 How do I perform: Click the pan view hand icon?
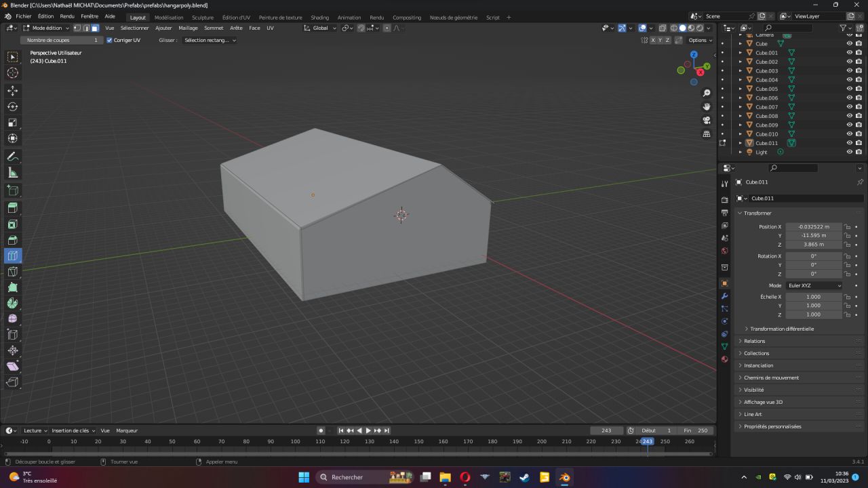pyautogui.click(x=707, y=106)
